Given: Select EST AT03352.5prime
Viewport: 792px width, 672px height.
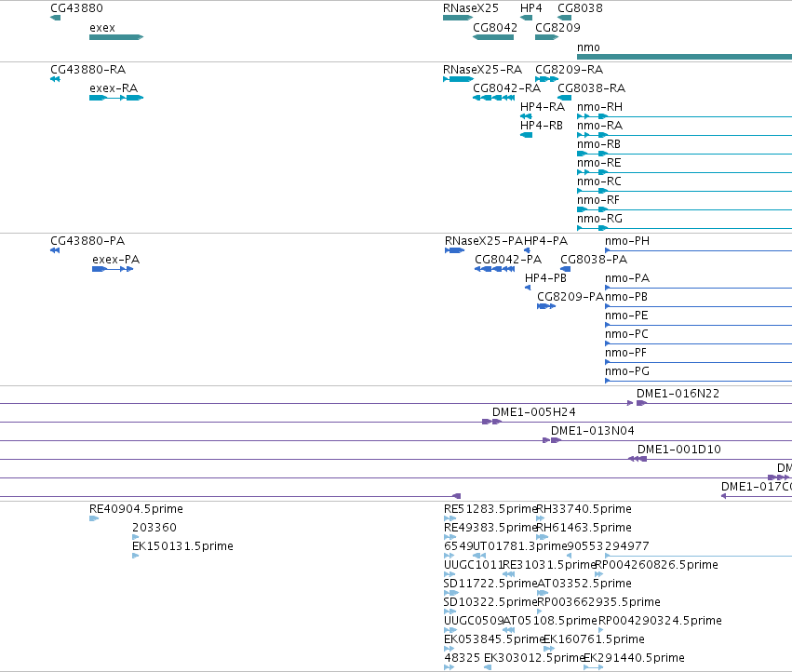Looking at the screenshot, I should [584, 584].
